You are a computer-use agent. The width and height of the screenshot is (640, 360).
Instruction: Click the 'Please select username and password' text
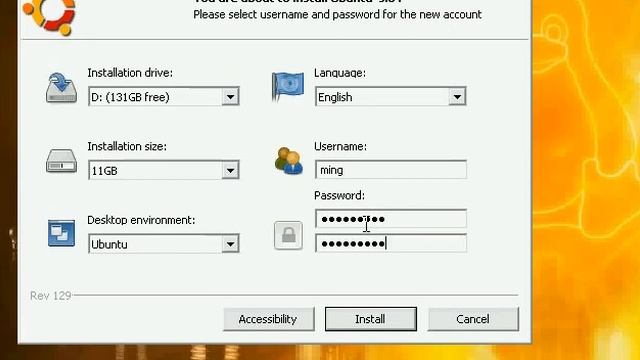pyautogui.click(x=337, y=15)
